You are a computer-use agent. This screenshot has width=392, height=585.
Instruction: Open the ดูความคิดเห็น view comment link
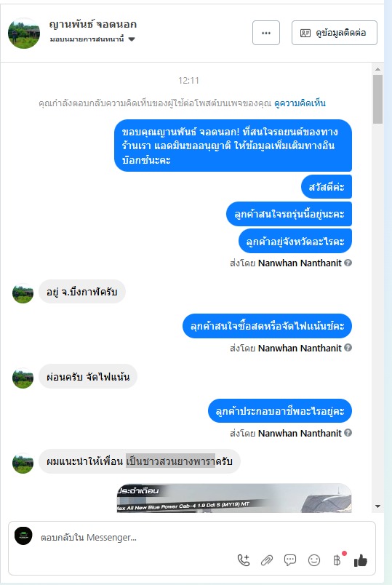300,103
